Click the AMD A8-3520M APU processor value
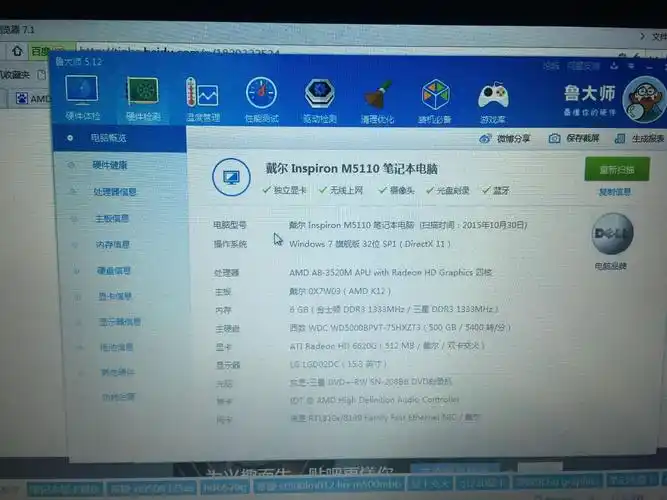This screenshot has width=667, height=500. 391,272
